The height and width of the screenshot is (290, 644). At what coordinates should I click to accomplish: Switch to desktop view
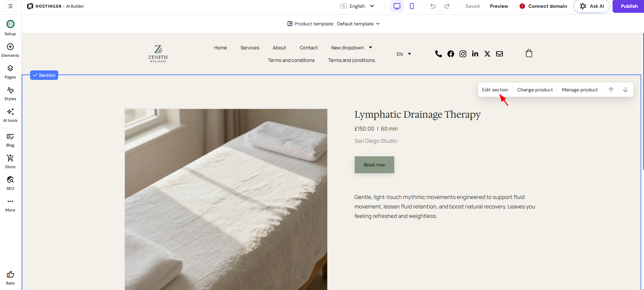coord(397,6)
